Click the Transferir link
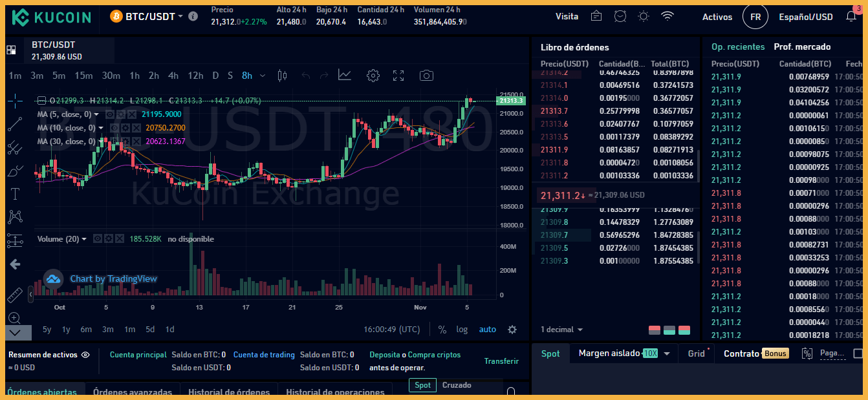 pyautogui.click(x=501, y=361)
